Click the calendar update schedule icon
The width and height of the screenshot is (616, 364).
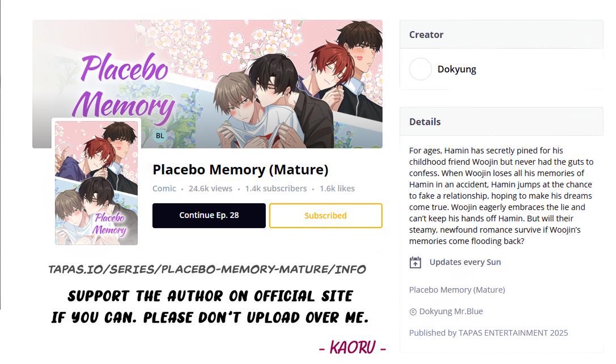(415, 263)
